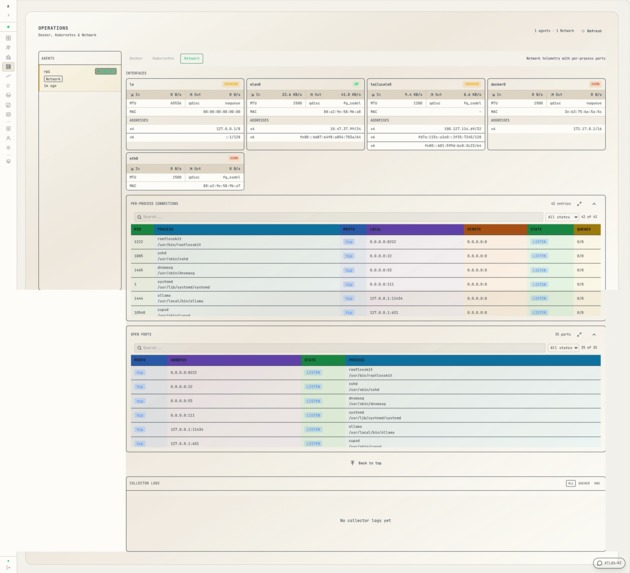The width and height of the screenshot is (630, 573).
Task: Click the trend line icon in sidebar
Action: point(8,76)
